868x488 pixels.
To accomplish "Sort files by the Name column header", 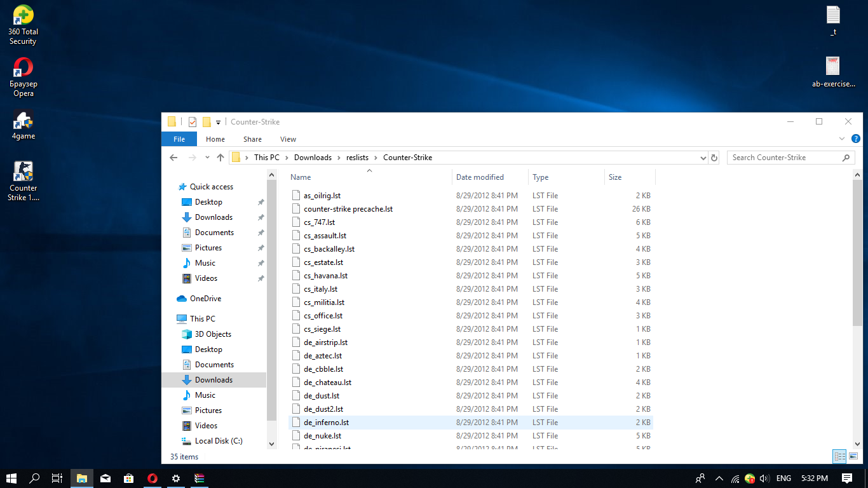I will click(369, 177).
